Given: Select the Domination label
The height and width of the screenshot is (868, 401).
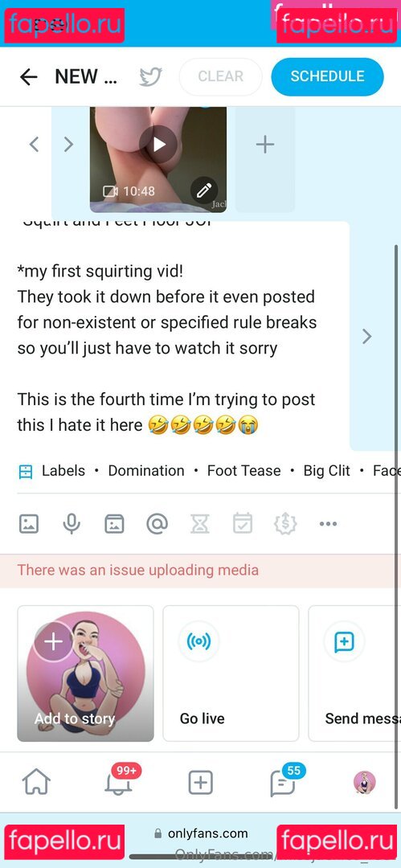Looking at the screenshot, I should [x=146, y=470].
